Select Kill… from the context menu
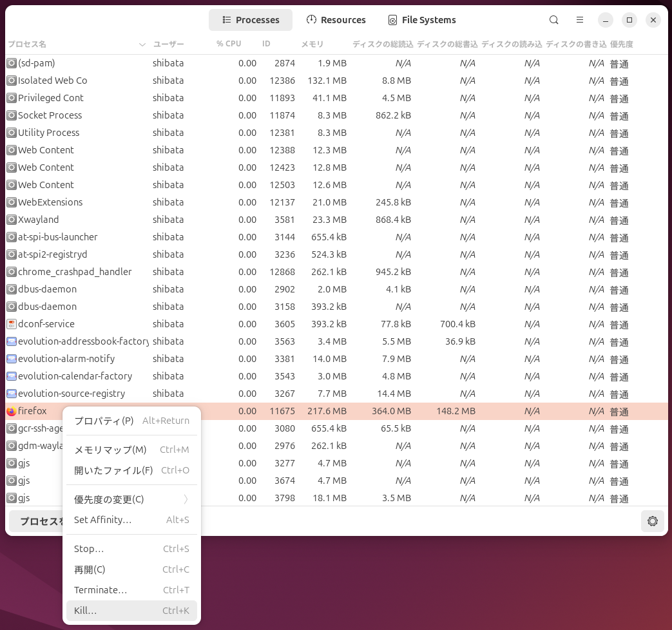 pyautogui.click(x=86, y=610)
